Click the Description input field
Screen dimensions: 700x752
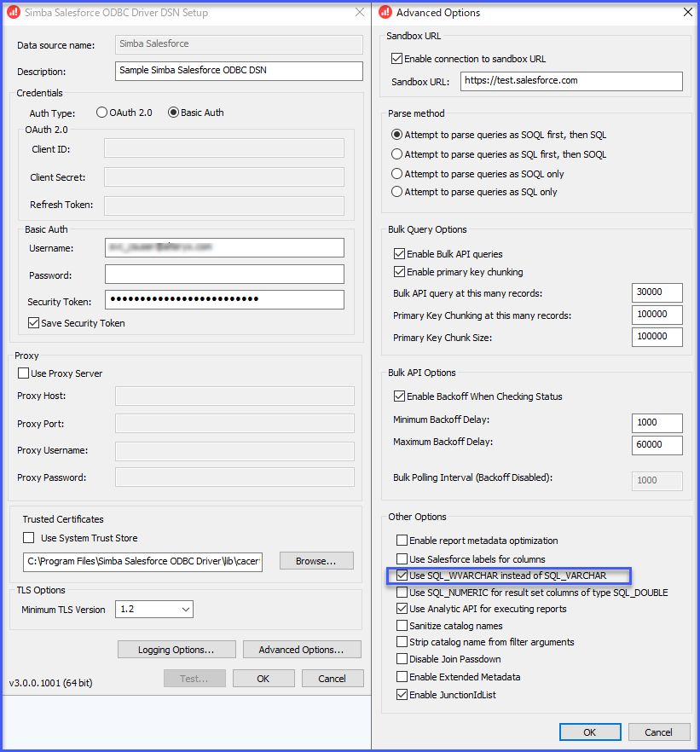coord(239,71)
